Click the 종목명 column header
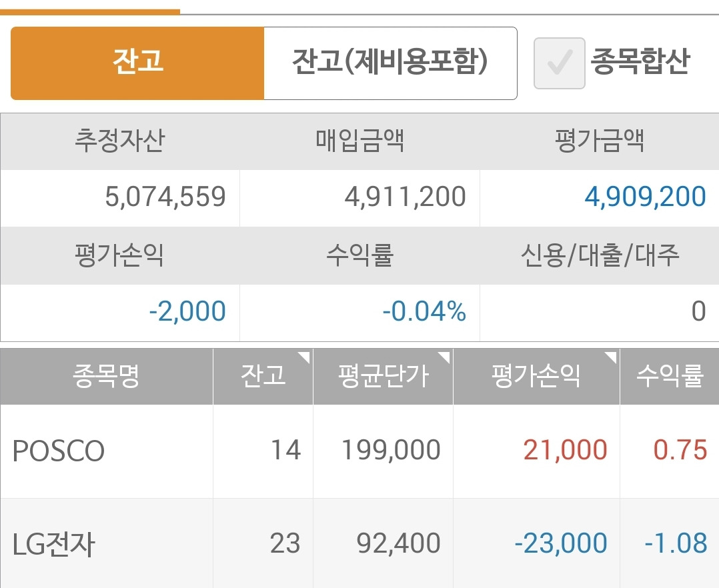The height and width of the screenshot is (588, 719). [106, 376]
